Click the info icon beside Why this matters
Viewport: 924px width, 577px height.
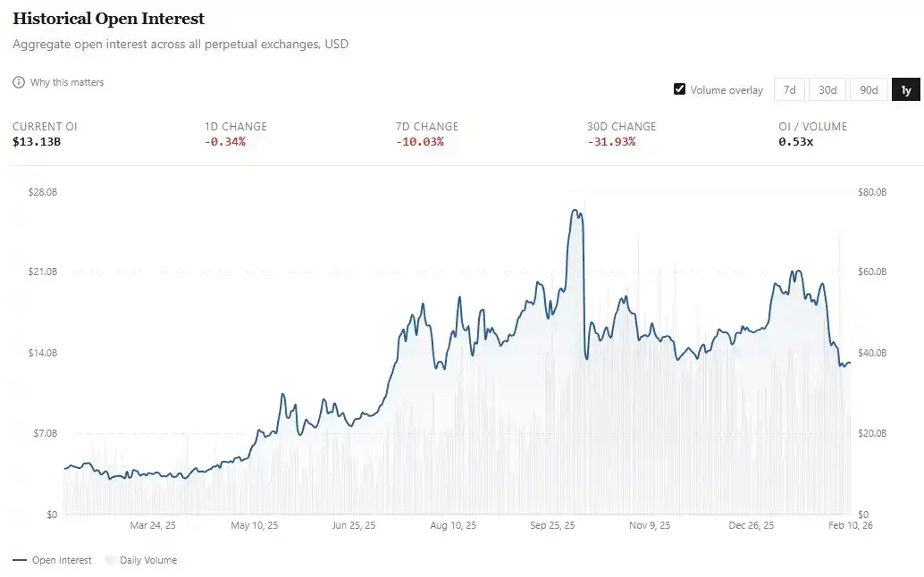[x=19, y=82]
